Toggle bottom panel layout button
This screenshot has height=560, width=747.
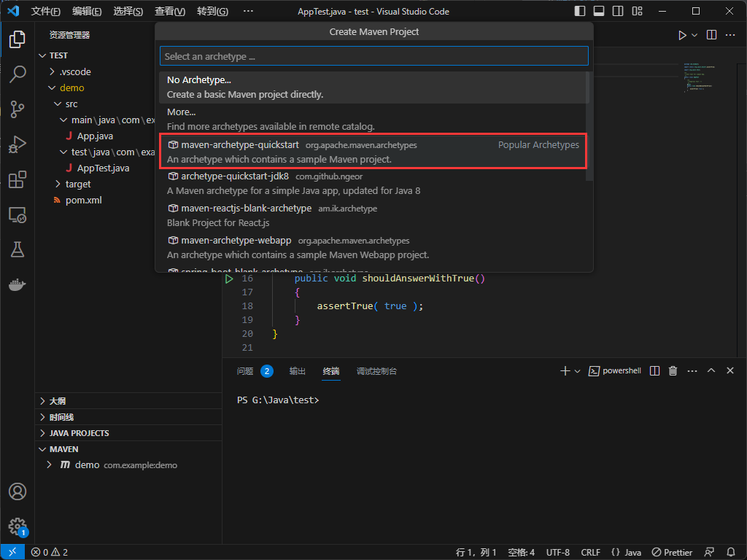[599, 12]
